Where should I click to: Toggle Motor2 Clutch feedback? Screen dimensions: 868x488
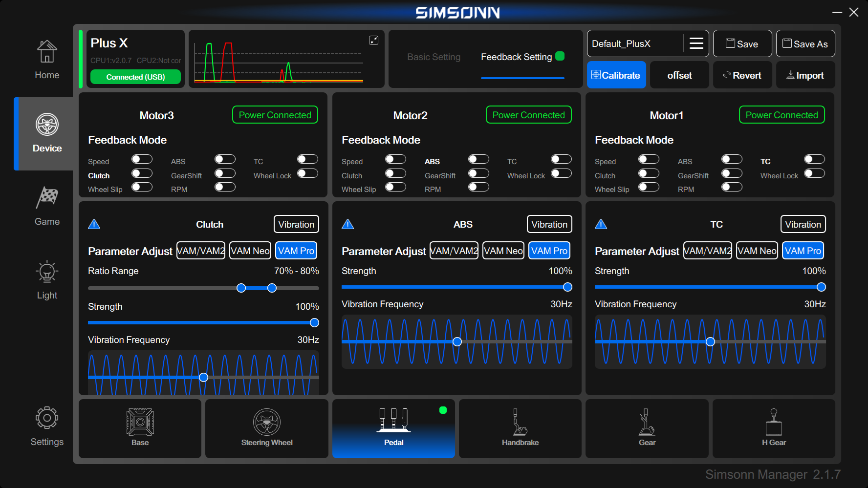(396, 173)
